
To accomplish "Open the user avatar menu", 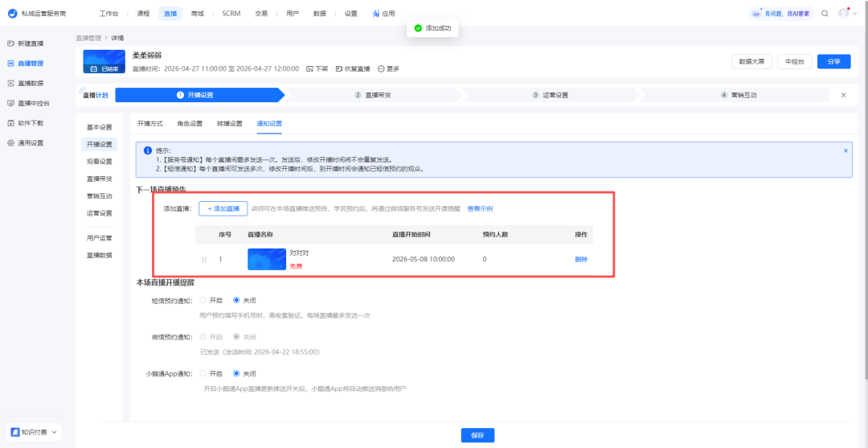I will pos(846,14).
